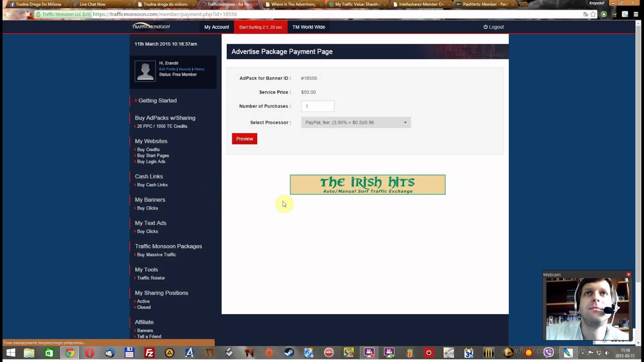Open the Affiliate sidebar section
The height and width of the screenshot is (362, 644).
point(144,322)
